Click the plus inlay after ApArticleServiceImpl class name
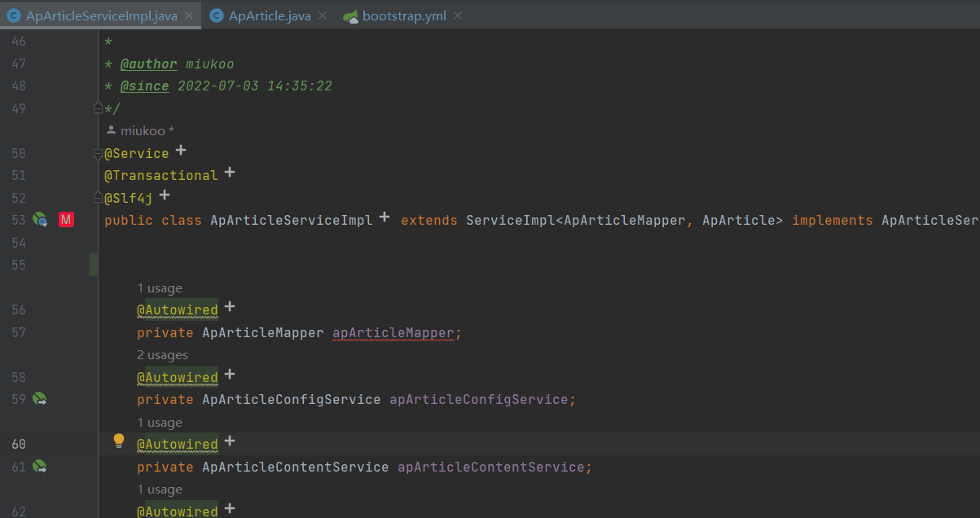This screenshot has width=980, height=518. point(385,217)
